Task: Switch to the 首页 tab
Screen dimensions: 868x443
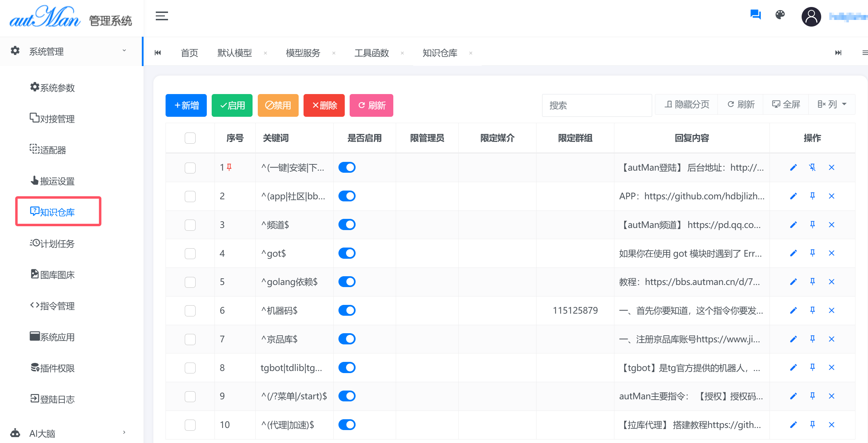Action: 189,53
